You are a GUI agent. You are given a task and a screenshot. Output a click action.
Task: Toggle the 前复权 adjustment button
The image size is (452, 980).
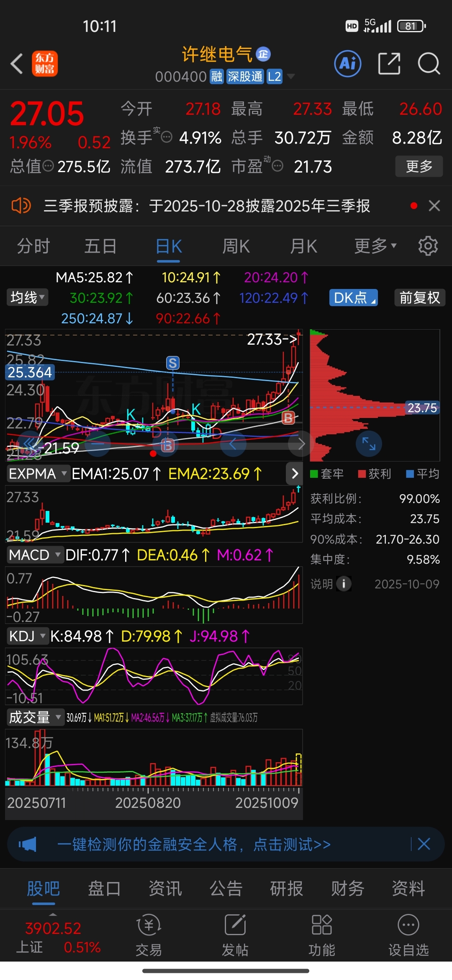pyautogui.click(x=420, y=297)
